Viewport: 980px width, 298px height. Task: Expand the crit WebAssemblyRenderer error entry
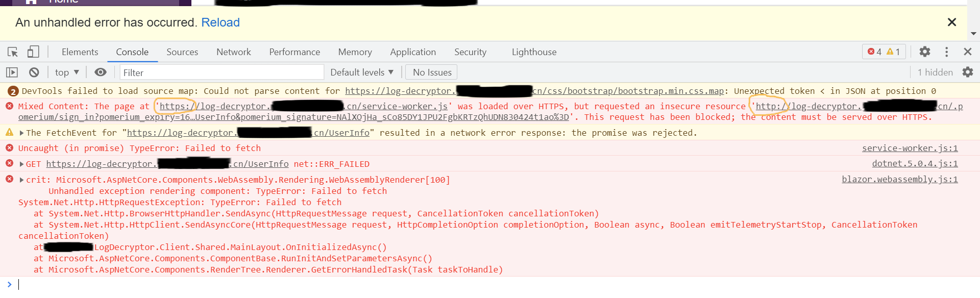click(21, 180)
